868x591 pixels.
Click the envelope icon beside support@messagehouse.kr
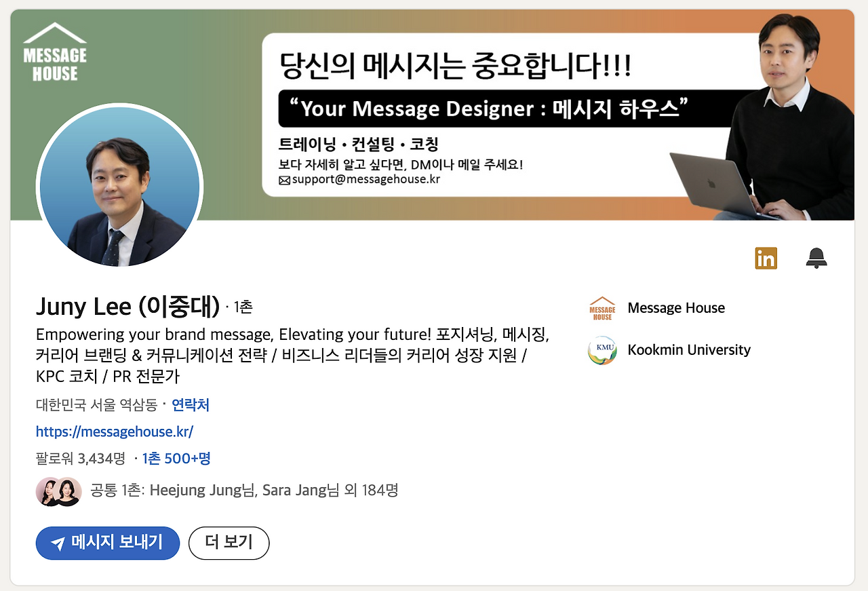pos(285,180)
